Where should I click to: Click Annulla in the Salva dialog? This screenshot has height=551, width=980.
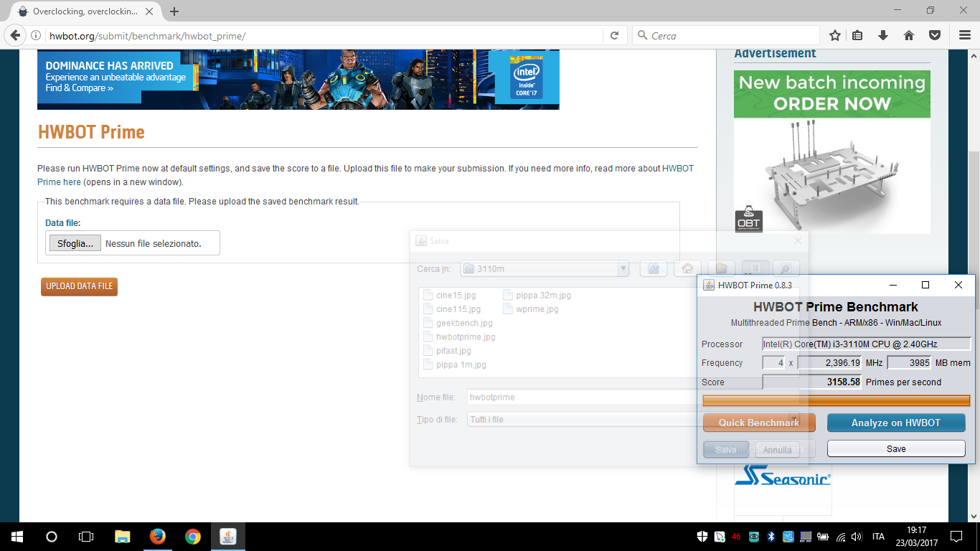click(777, 450)
